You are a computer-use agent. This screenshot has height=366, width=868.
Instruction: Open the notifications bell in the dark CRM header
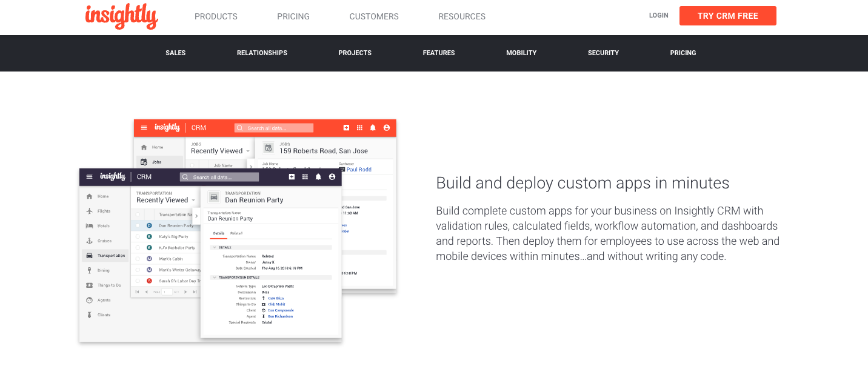(x=318, y=177)
